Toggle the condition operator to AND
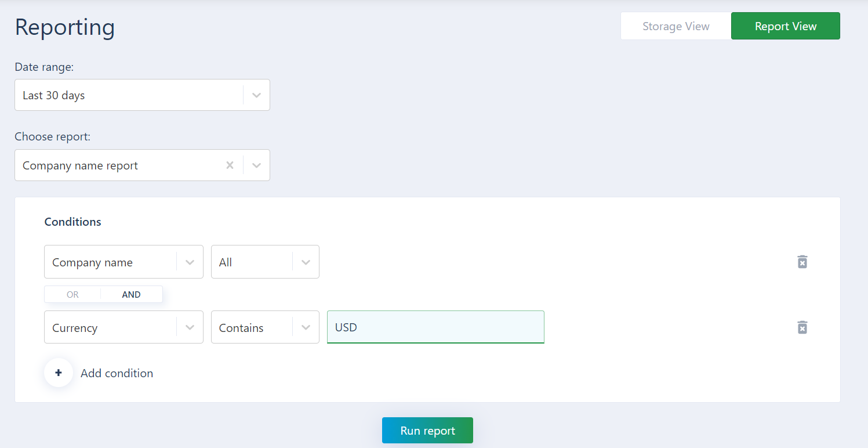 pyautogui.click(x=131, y=294)
